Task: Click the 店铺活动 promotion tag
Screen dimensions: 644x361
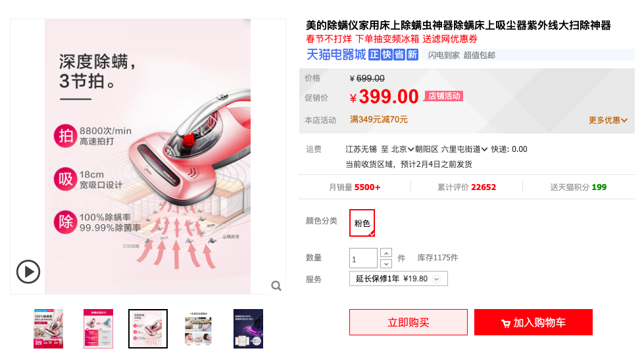Action: point(444,96)
